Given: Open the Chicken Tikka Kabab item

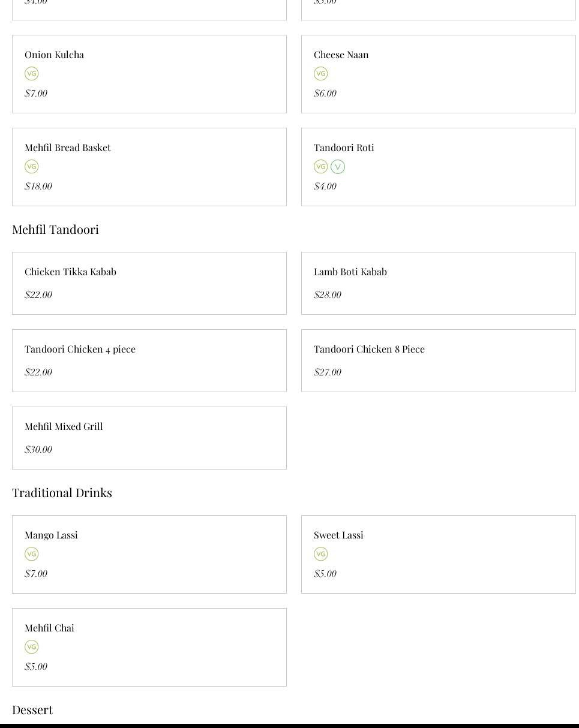Looking at the screenshot, I should [149, 283].
